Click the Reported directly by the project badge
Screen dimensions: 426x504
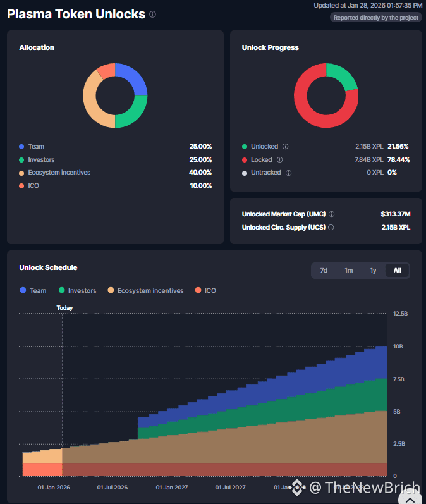376,18
